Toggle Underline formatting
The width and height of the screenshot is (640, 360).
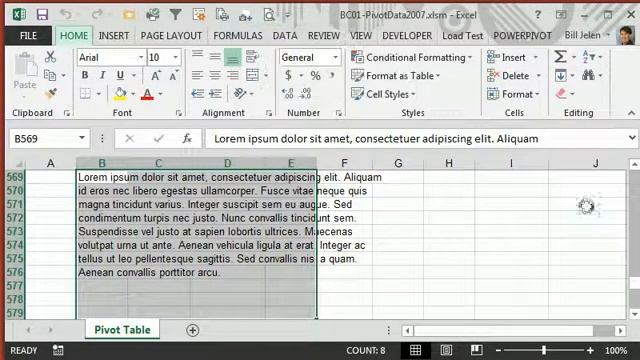pos(120,76)
